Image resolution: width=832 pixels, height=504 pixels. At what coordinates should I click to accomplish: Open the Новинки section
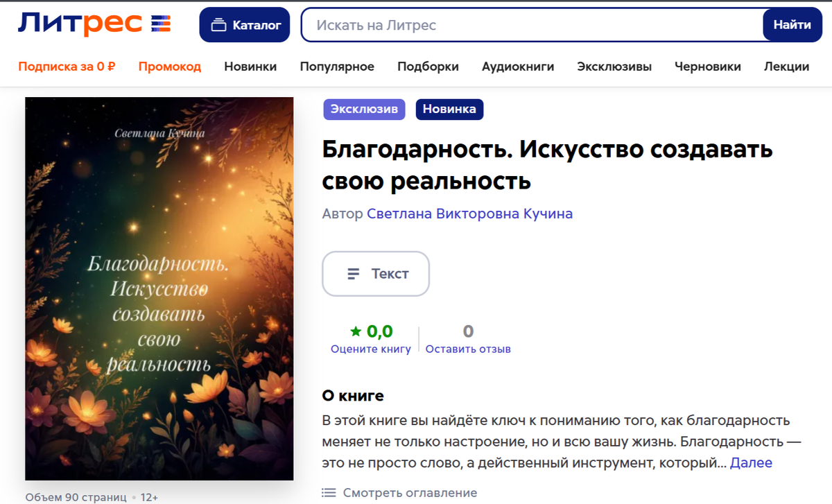[x=250, y=66]
